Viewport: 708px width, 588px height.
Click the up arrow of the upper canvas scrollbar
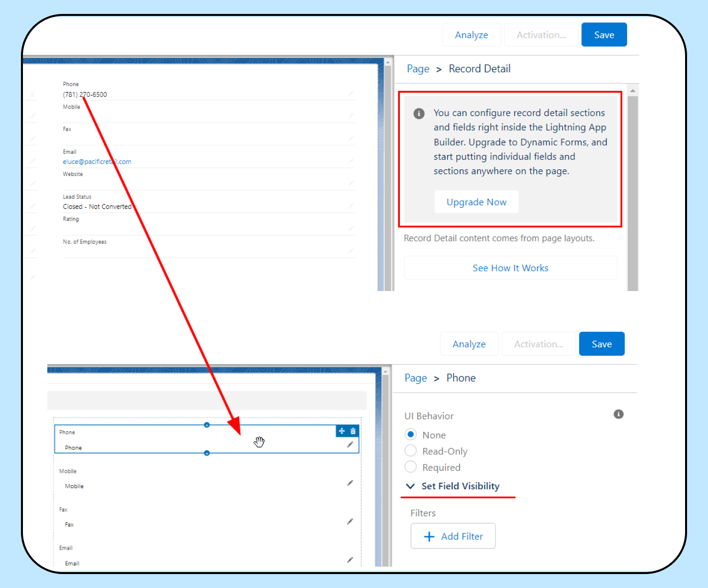[x=387, y=62]
